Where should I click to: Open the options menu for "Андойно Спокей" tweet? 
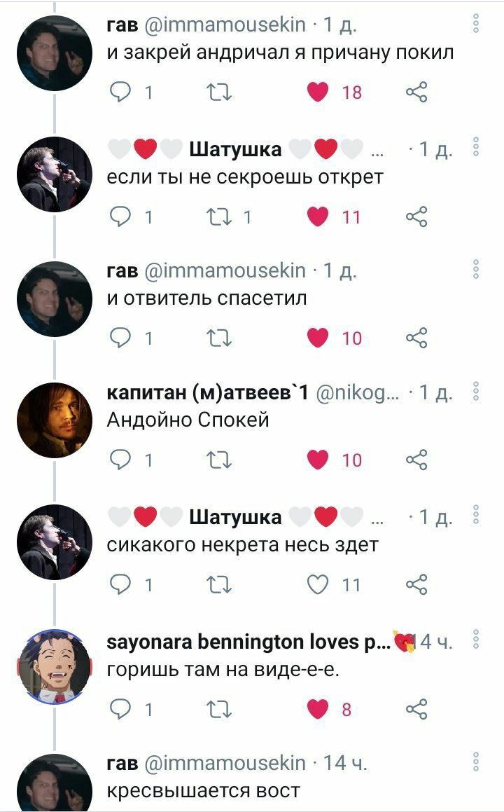click(475, 392)
